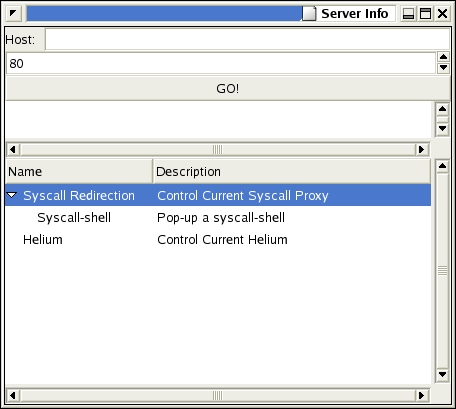
Task: Click the port field showing 80
Action: pyautogui.click(x=221, y=63)
